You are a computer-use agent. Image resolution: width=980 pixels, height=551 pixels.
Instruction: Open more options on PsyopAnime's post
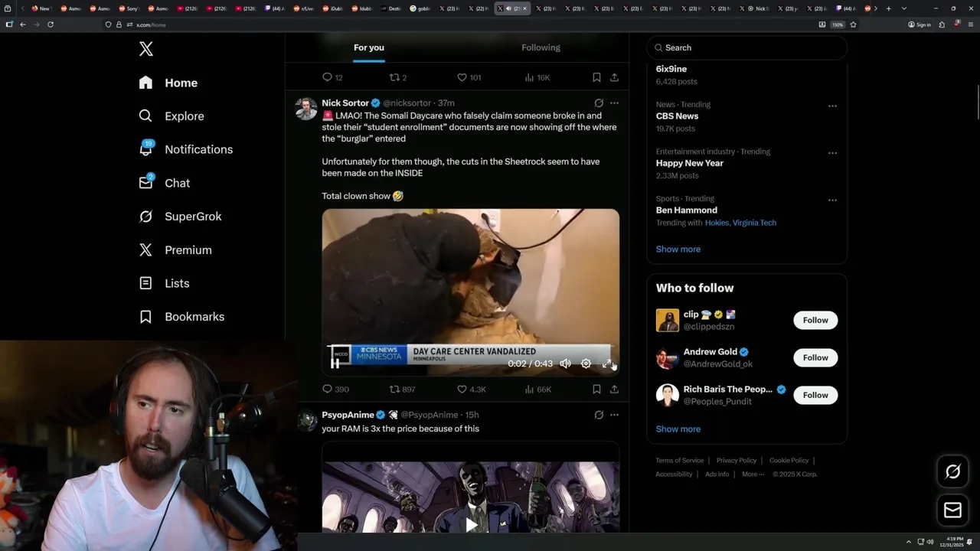[x=614, y=415]
